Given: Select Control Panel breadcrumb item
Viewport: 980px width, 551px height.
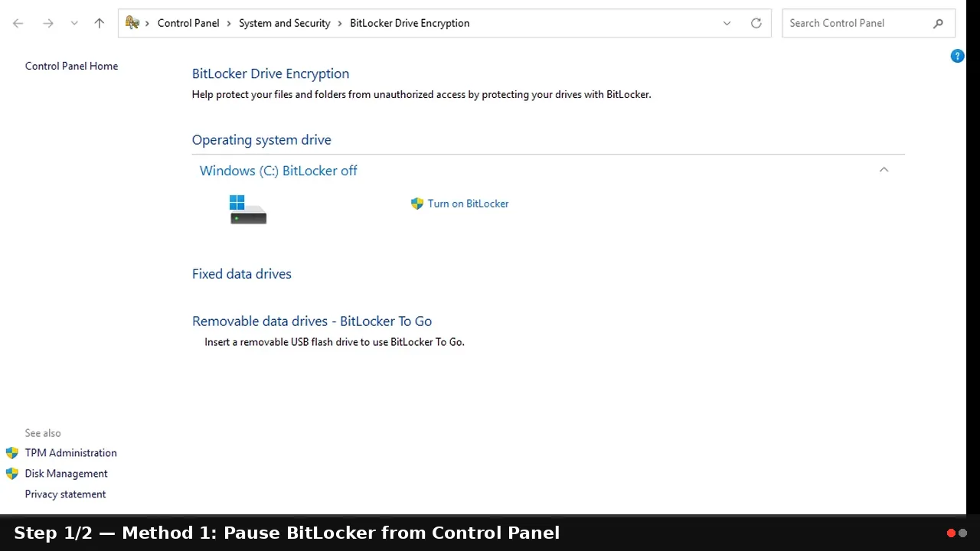Looking at the screenshot, I should click(x=188, y=23).
